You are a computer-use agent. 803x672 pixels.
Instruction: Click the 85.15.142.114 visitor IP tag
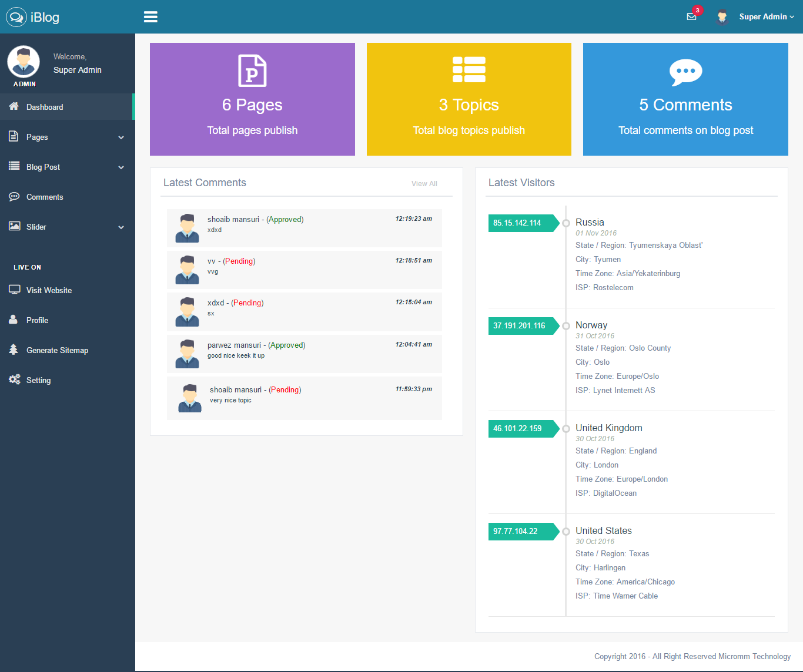pos(518,223)
